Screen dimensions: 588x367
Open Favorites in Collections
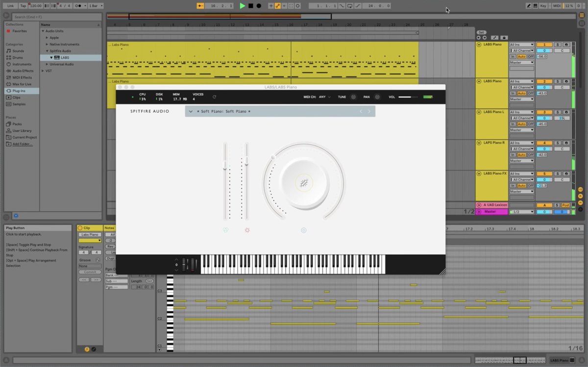[x=20, y=31]
